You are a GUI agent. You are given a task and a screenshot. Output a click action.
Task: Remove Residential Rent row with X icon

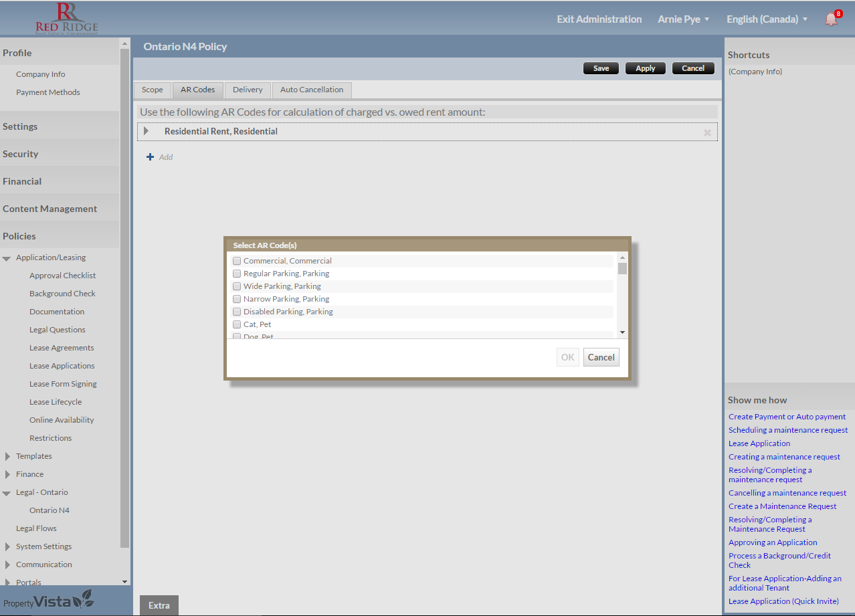(x=707, y=132)
